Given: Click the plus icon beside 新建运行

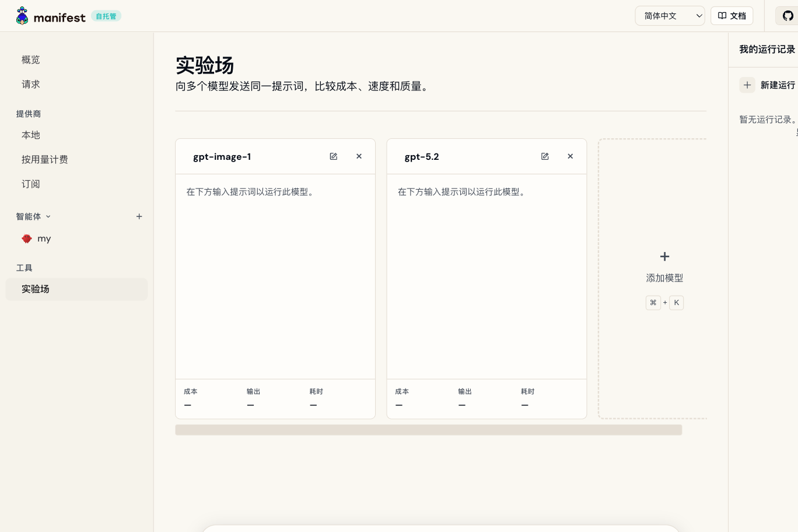Looking at the screenshot, I should click(747, 85).
